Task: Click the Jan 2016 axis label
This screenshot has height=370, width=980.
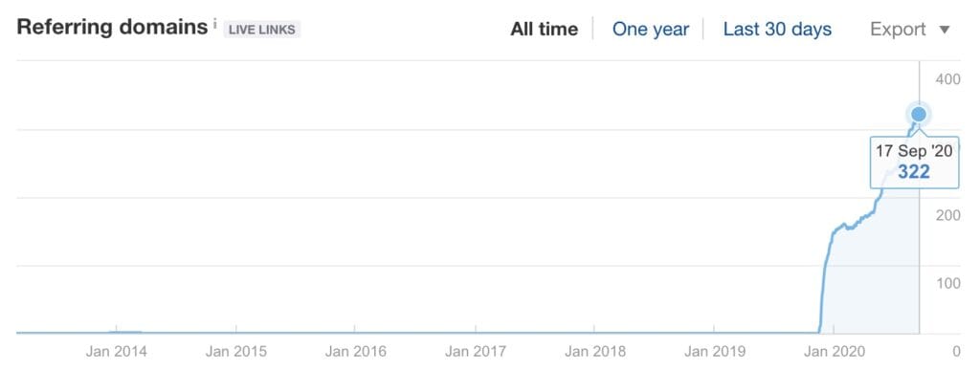Action: coord(356,351)
